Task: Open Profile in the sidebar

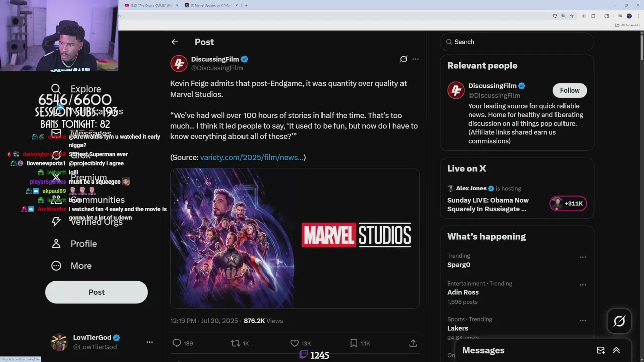Action: coord(74,244)
